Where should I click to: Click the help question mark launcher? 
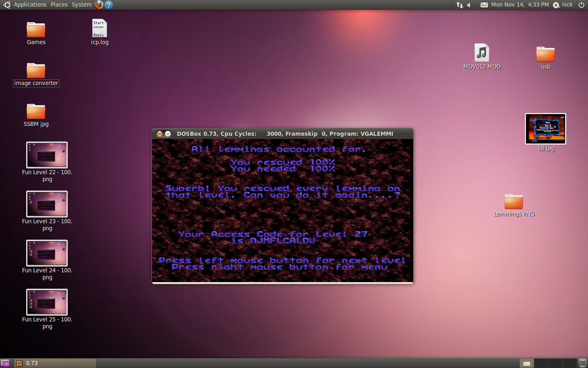coord(109,4)
